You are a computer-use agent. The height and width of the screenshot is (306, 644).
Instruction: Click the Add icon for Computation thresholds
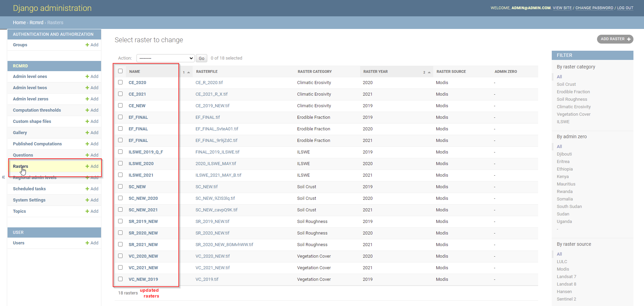tap(92, 110)
